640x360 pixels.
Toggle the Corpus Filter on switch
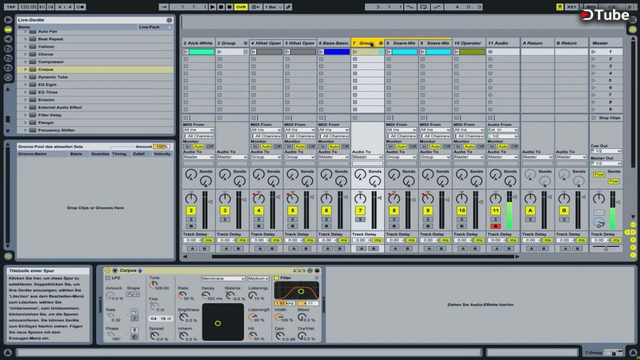tap(276, 278)
